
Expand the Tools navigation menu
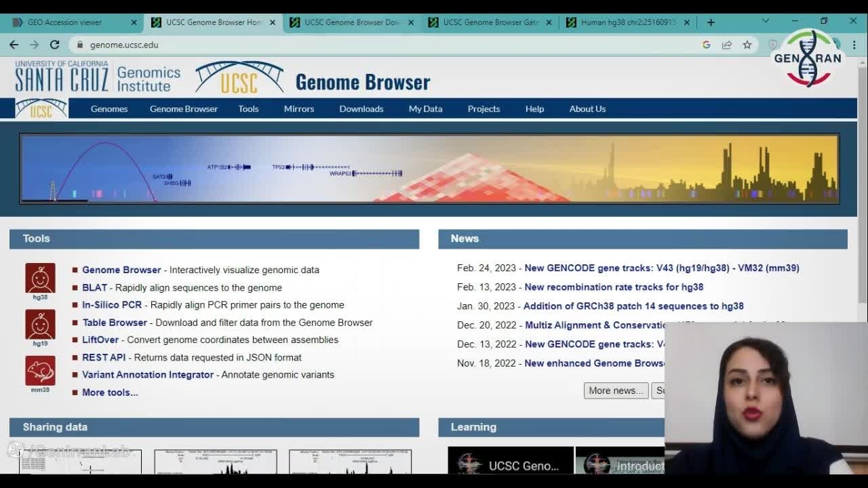pos(248,108)
